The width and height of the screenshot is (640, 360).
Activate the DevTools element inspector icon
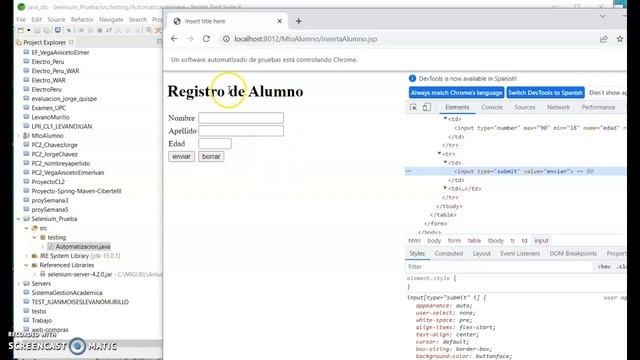(x=413, y=107)
